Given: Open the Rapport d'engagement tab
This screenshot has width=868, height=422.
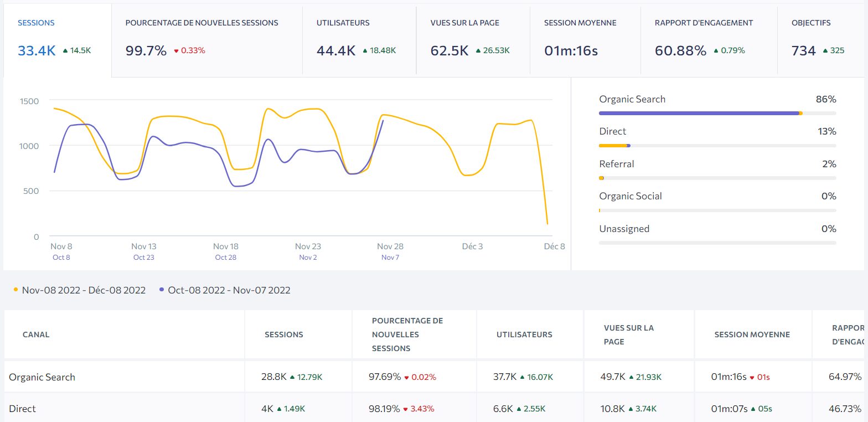Looking at the screenshot, I should pyautogui.click(x=709, y=40).
